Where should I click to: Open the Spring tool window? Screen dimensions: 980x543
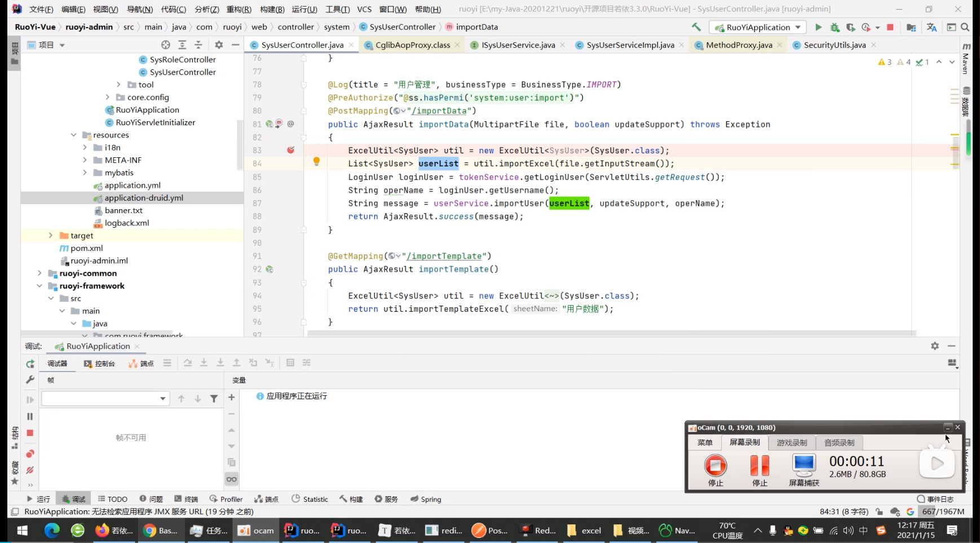pyautogui.click(x=426, y=499)
